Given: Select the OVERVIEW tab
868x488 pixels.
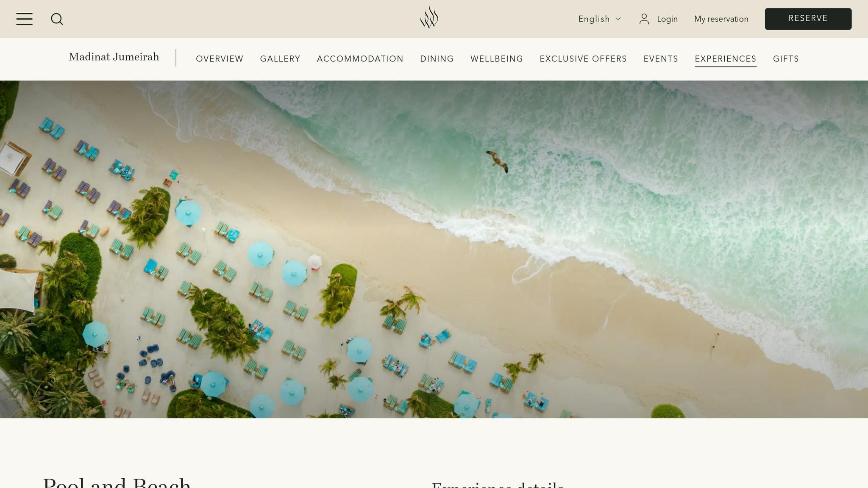Looking at the screenshot, I should (220, 59).
